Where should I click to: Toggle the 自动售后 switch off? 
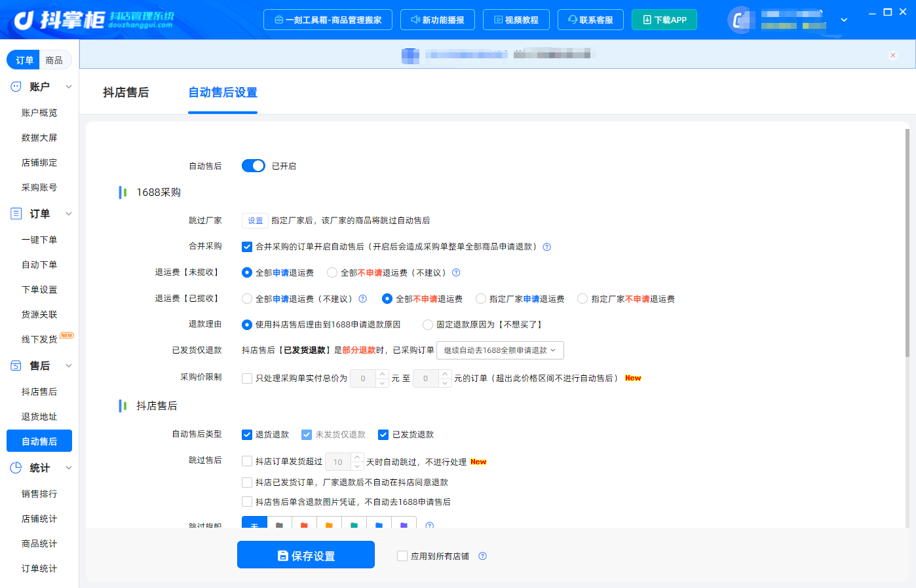[x=254, y=166]
